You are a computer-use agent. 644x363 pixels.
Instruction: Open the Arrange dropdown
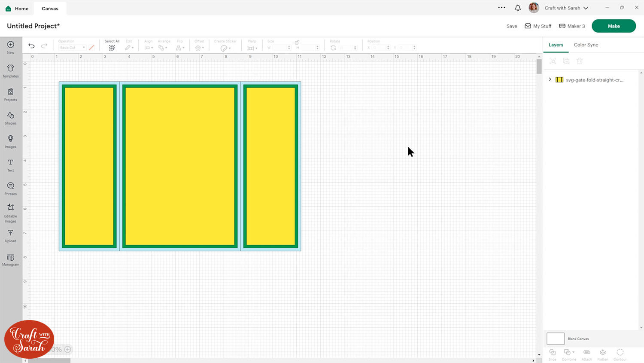click(x=162, y=48)
